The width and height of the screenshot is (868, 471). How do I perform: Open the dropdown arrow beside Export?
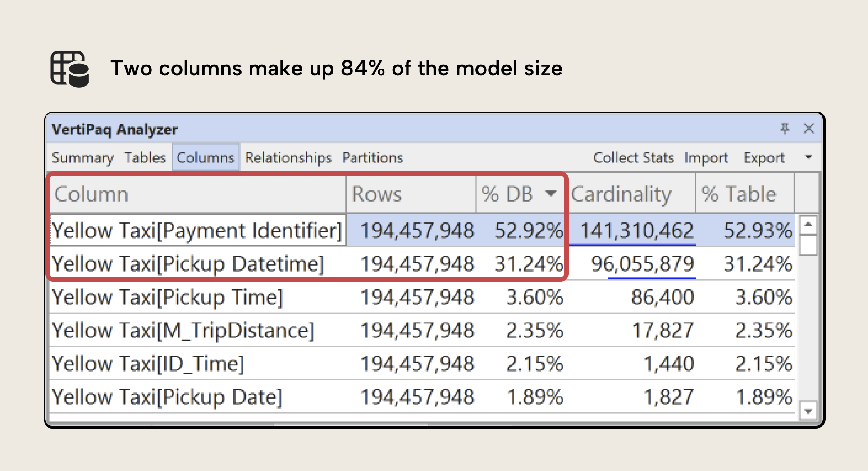coord(809,157)
